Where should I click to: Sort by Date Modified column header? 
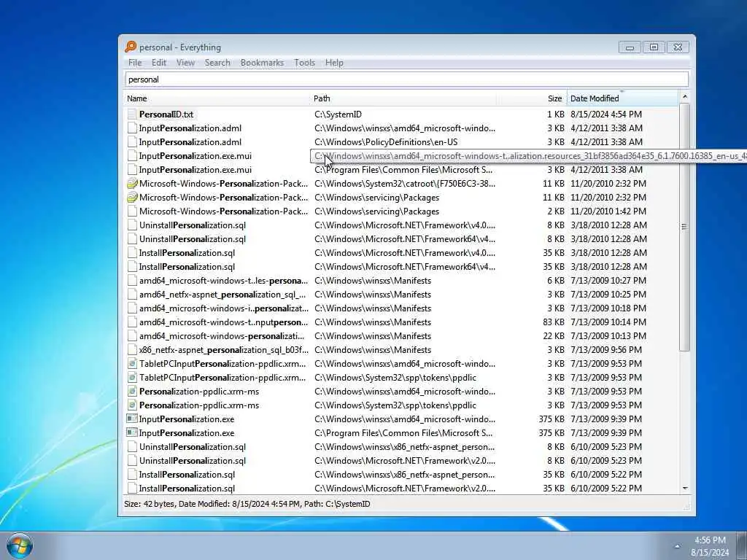(622, 98)
